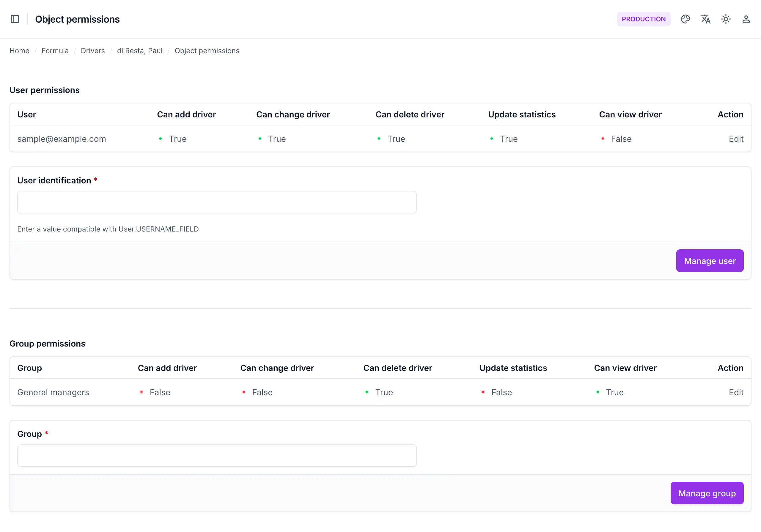Click Group permissions heading
761x532 pixels.
tap(47, 343)
